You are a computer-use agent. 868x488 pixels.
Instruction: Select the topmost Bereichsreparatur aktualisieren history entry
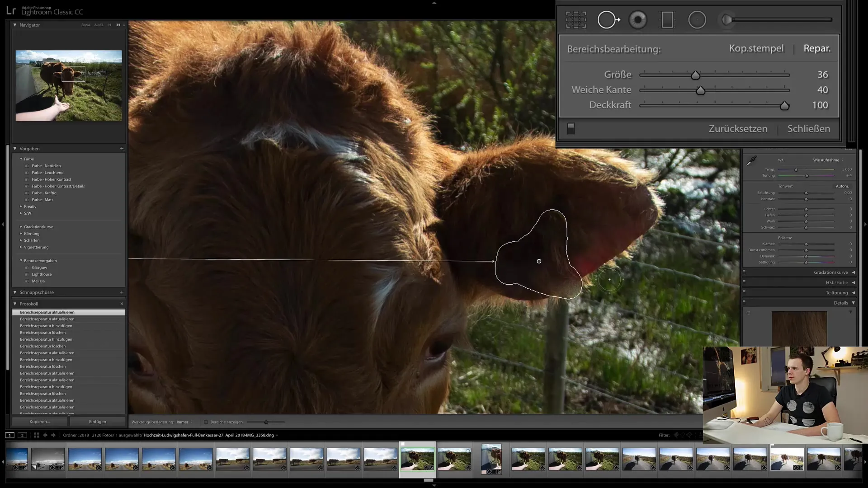[69, 312]
